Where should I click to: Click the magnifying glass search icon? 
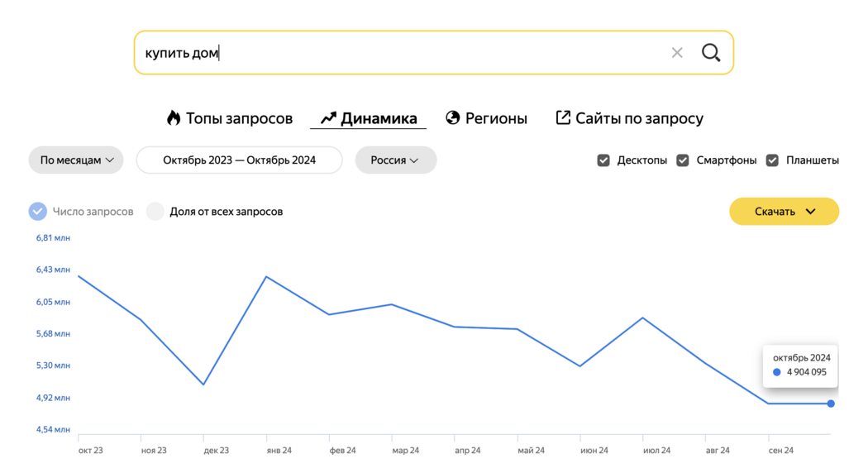pyautogui.click(x=711, y=53)
